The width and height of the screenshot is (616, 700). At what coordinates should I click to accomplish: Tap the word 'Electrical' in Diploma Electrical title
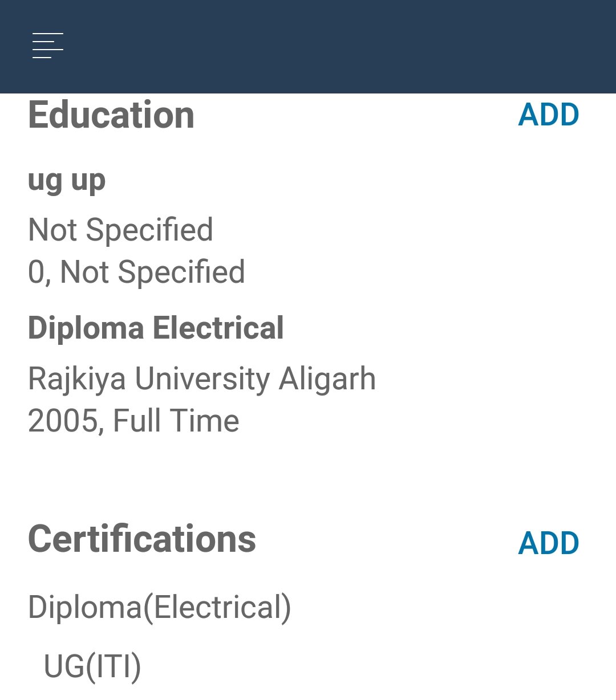218,328
